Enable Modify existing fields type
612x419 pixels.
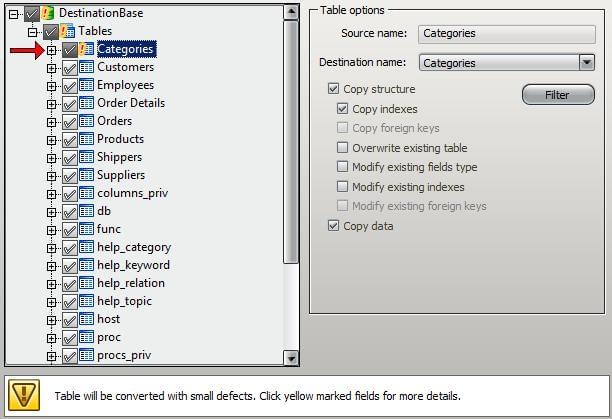point(342,167)
